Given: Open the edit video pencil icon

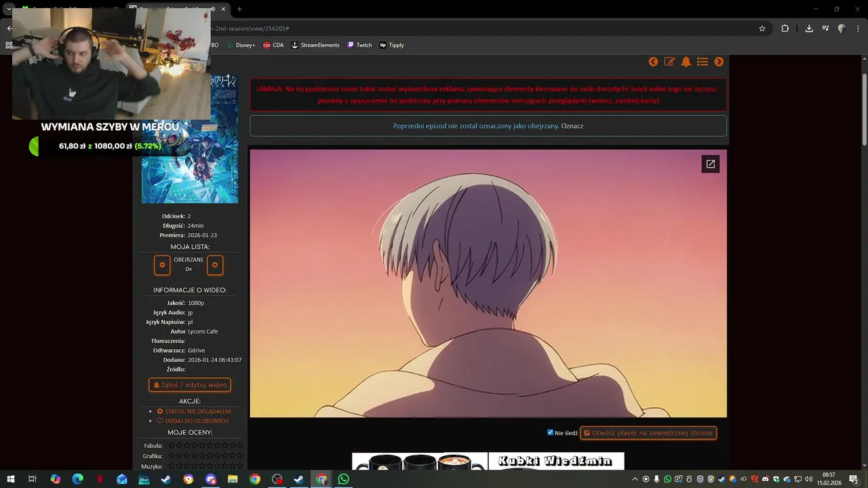Looking at the screenshot, I should [669, 62].
